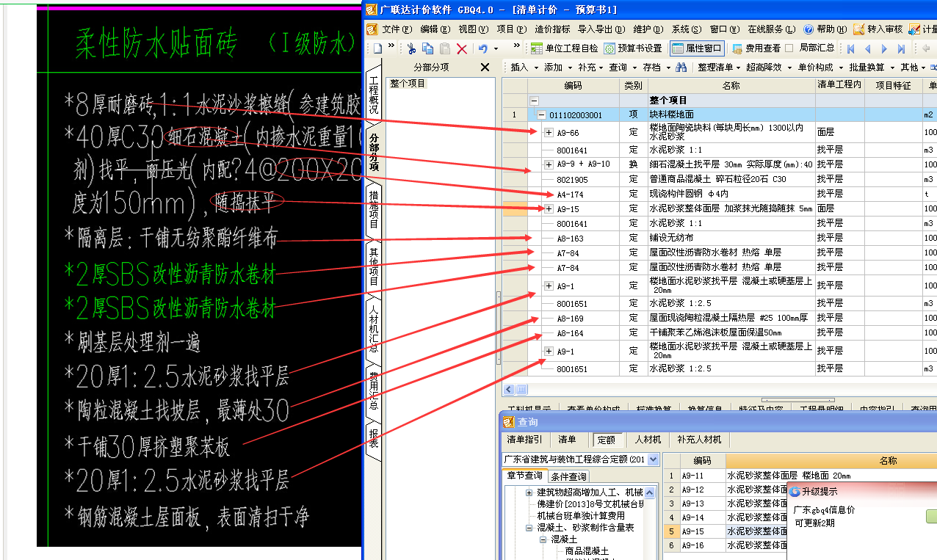Go to next record arrow icon
Viewport: 937px width, 560px height.
(x=884, y=48)
